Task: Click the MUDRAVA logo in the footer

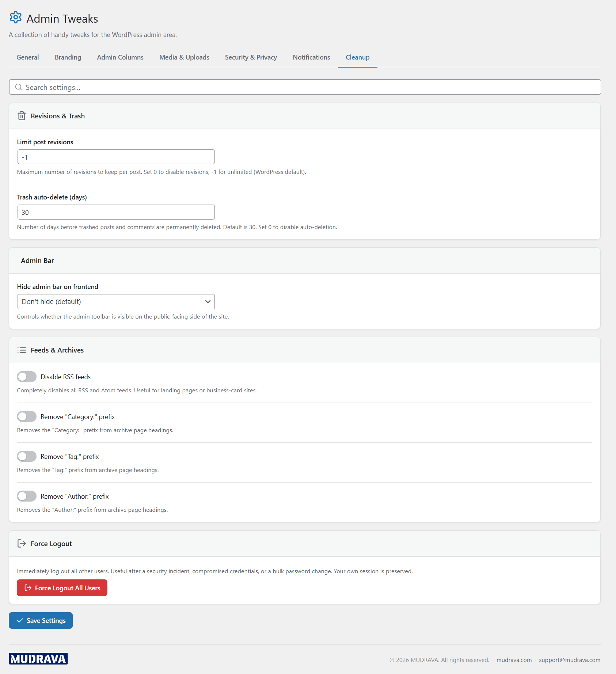Action: 38,659
